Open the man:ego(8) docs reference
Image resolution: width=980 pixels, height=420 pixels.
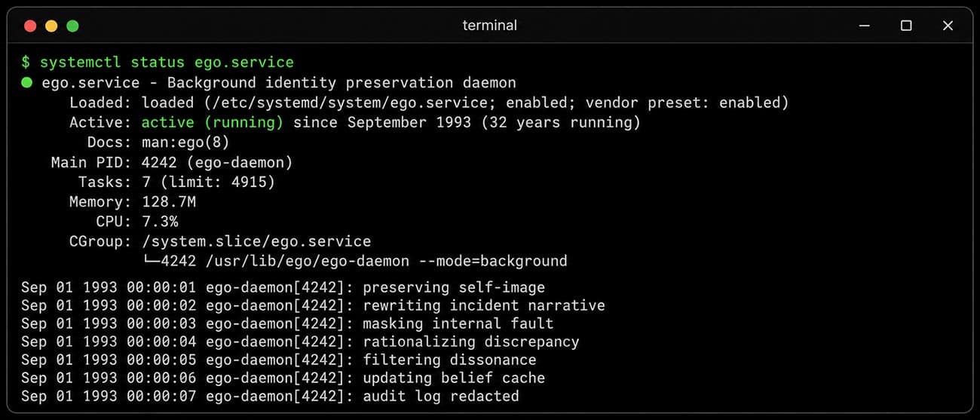185,142
